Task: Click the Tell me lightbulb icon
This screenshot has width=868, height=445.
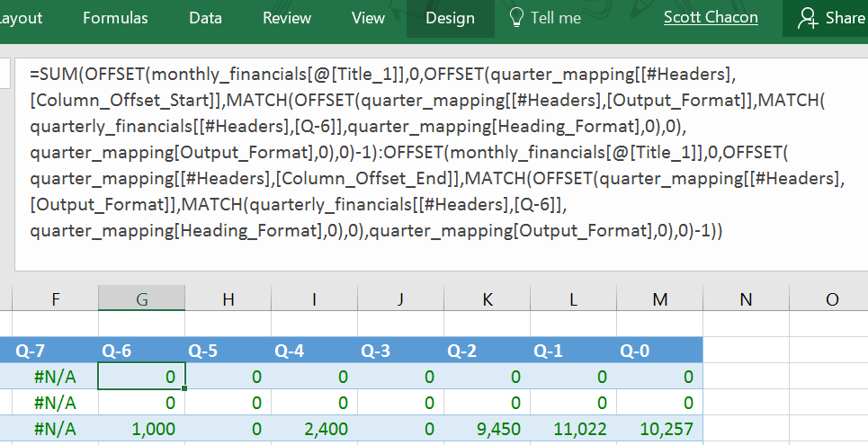Action: click(x=516, y=18)
